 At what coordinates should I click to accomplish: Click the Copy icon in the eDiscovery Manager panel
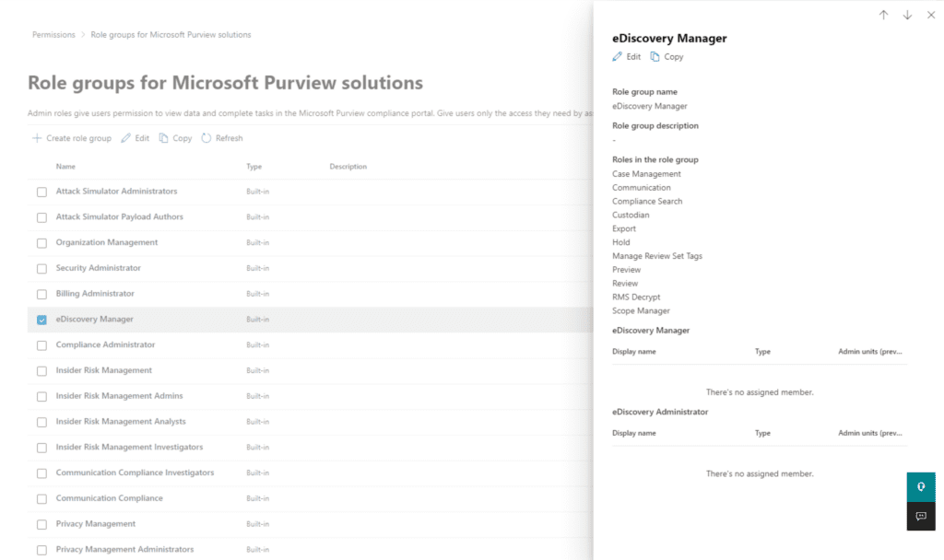pos(655,56)
